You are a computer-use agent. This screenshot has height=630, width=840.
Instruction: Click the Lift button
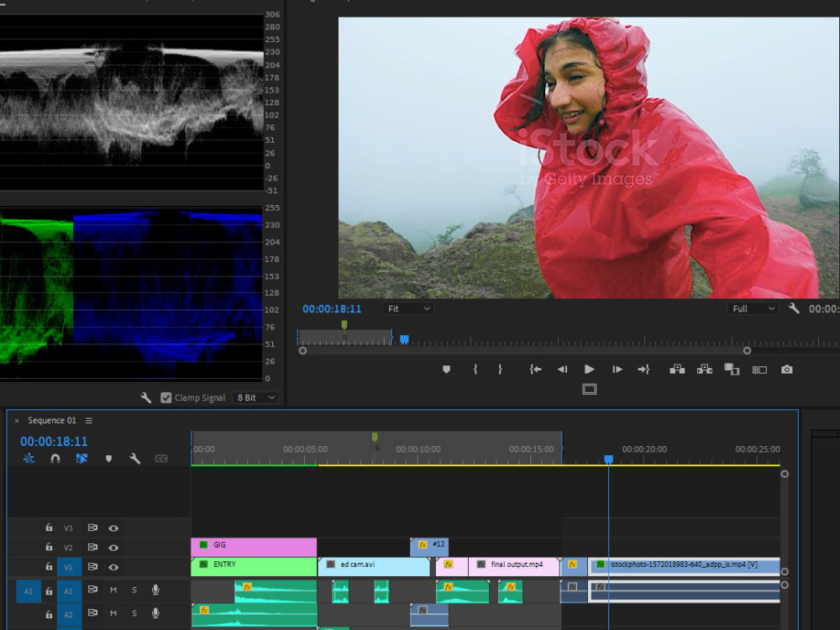(677, 369)
